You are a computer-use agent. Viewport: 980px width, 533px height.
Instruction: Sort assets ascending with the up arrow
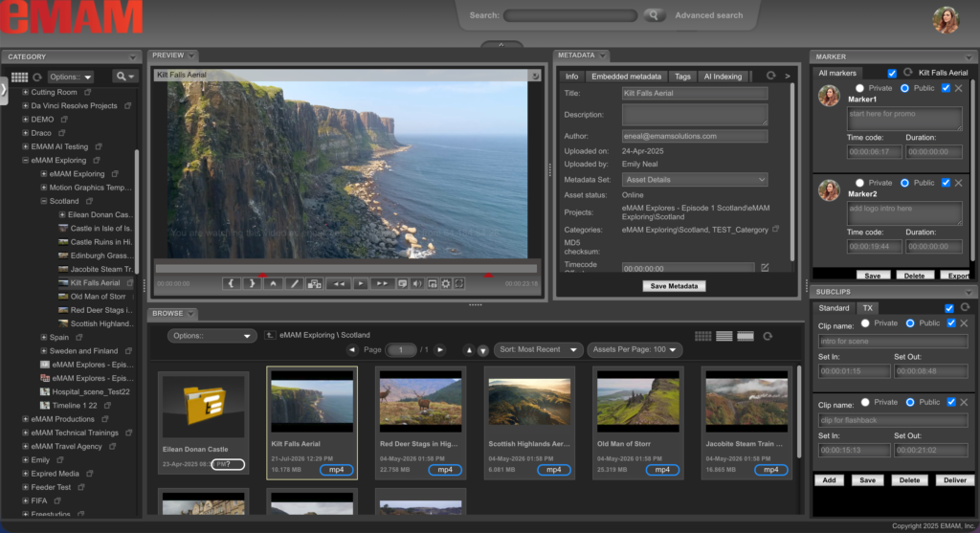click(x=469, y=350)
